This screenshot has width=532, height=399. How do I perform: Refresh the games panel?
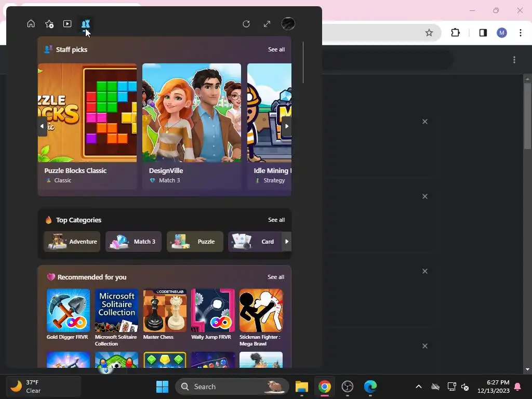coord(246,24)
